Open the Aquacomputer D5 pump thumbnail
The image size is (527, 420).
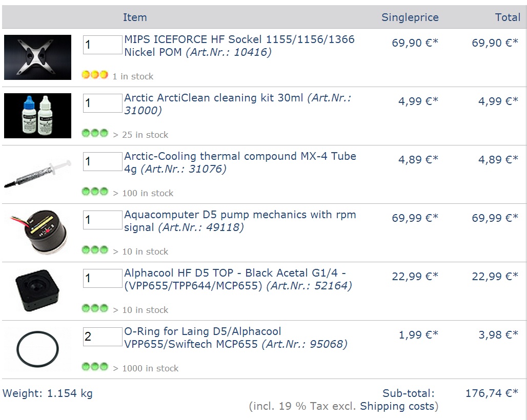[37, 233]
